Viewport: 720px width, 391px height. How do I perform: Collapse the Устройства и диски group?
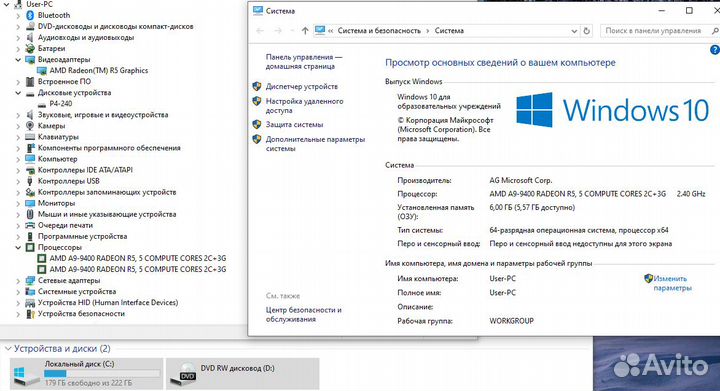pyautogui.click(x=8, y=349)
